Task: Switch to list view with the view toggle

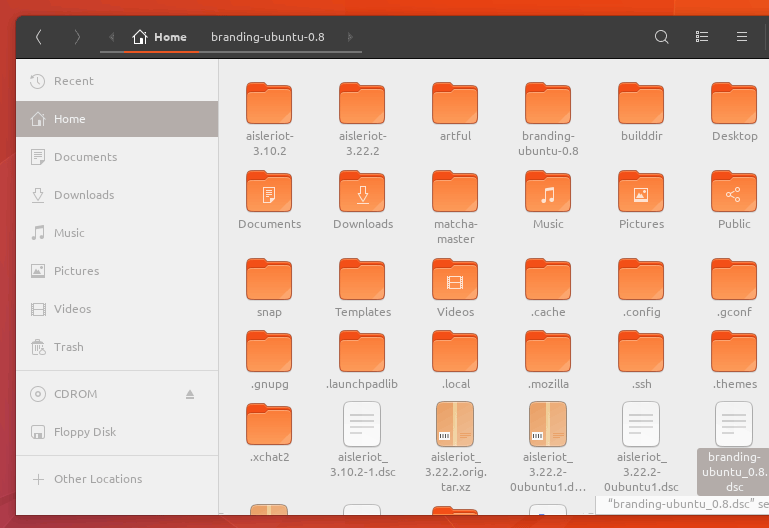Action: point(702,37)
